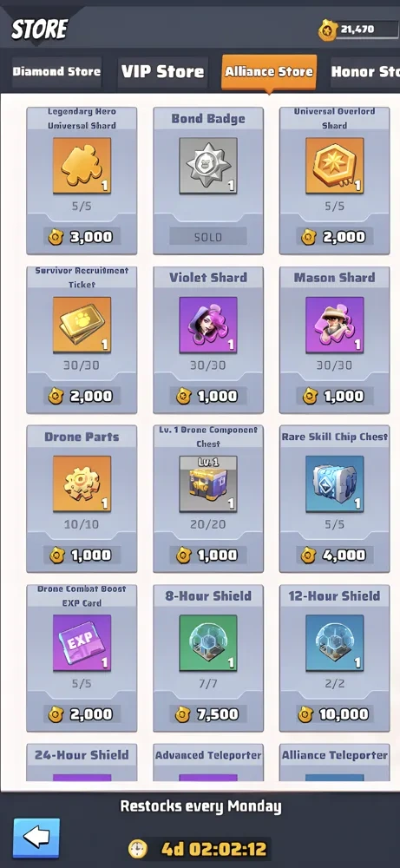Buy the 12-Hour Shield for 10,000
The width and height of the screenshot is (400, 868).
(x=335, y=714)
